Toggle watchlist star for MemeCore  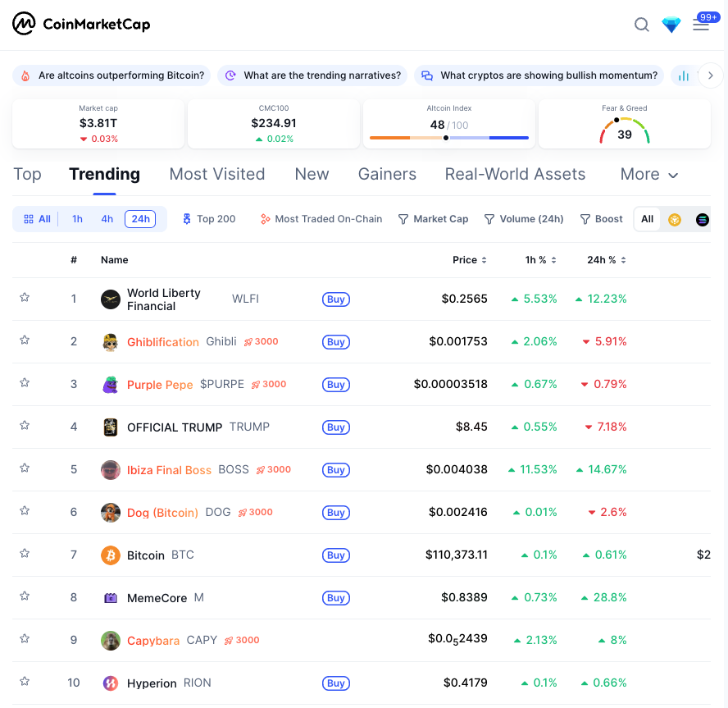tap(25, 596)
